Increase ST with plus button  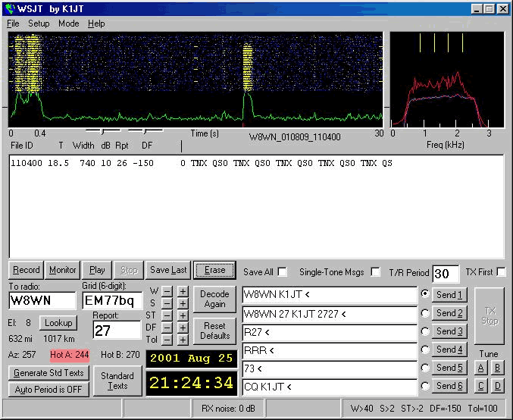pyautogui.click(x=183, y=315)
